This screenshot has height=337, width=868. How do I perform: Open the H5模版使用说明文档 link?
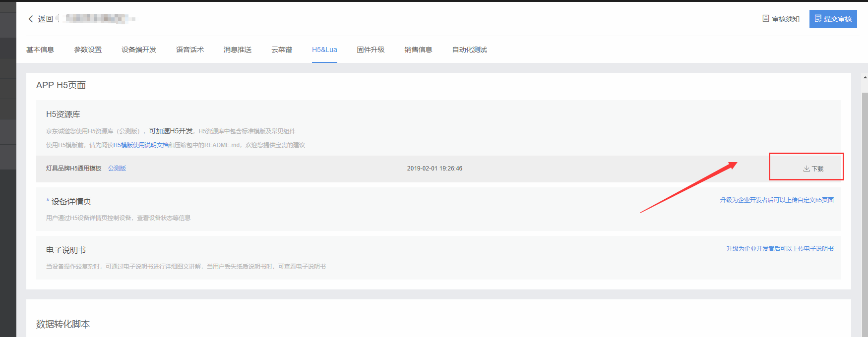point(141,145)
